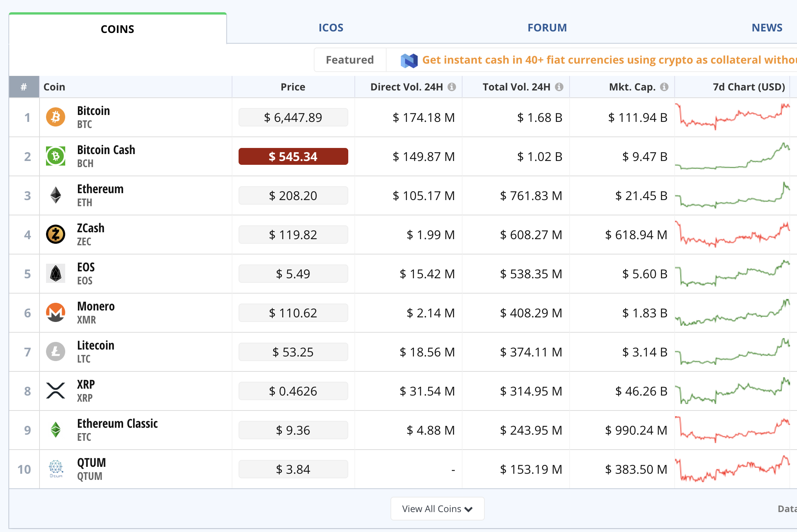The height and width of the screenshot is (532, 797).
Task: Click the EOS price $ 5.49
Action: coord(293,274)
